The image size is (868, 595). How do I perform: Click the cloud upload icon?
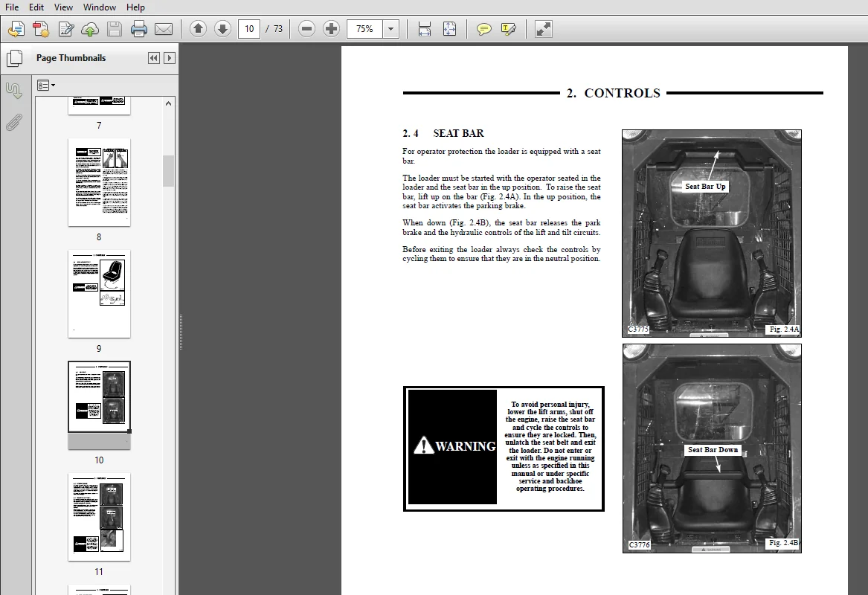click(x=90, y=29)
